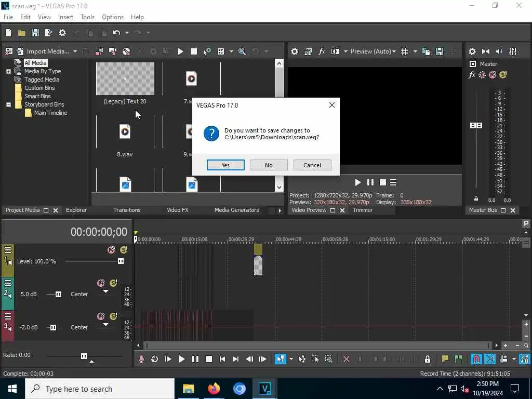Toggle Dim Output speaker in Master Bus
The height and width of the screenshot is (399, 532).
point(499,51)
